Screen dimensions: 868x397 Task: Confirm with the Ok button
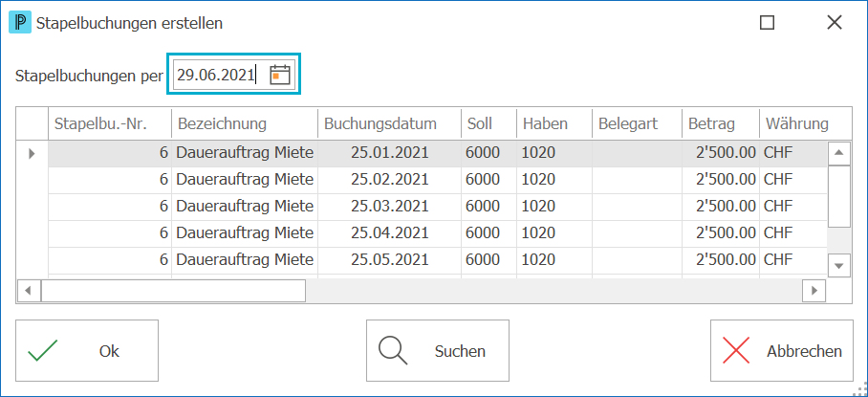87,350
